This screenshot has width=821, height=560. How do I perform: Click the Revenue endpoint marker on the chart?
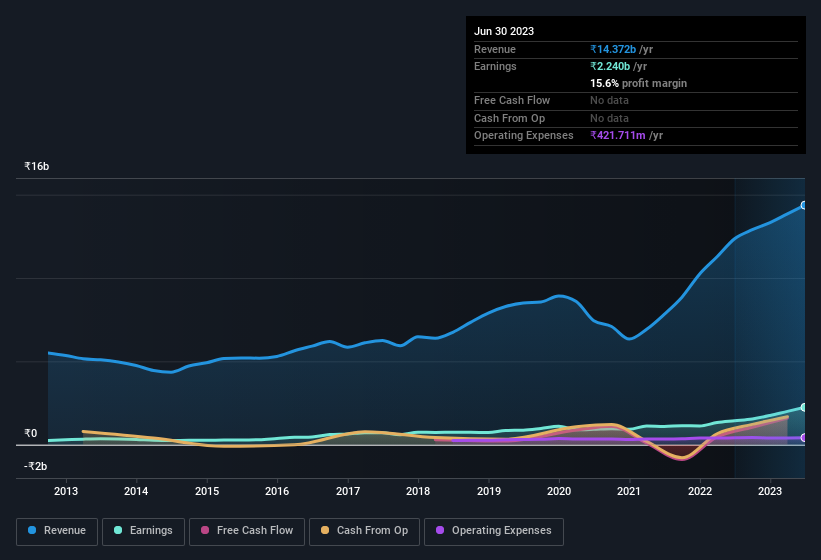coord(804,205)
